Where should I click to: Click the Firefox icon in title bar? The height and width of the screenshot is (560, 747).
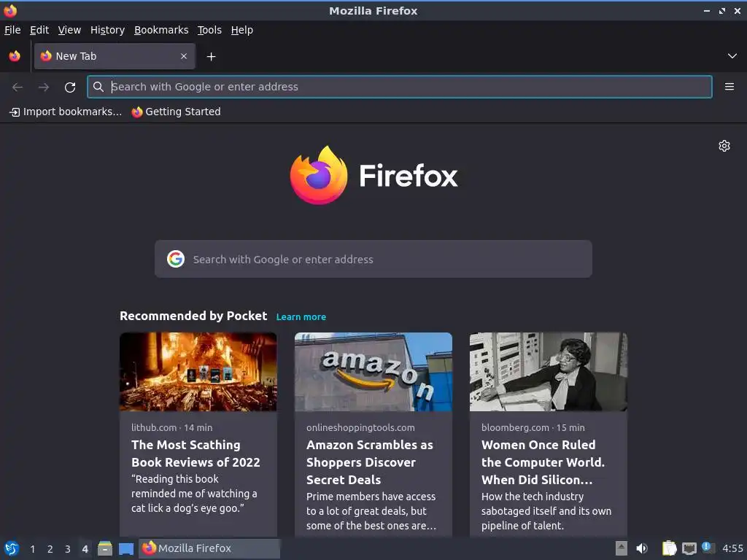tap(10, 10)
